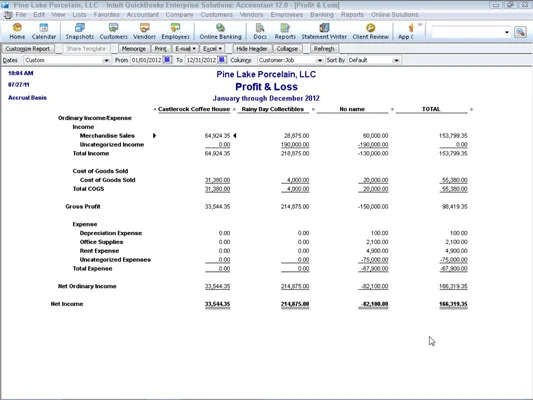Select the No name column header
The image size is (533, 400).
coord(352,109)
